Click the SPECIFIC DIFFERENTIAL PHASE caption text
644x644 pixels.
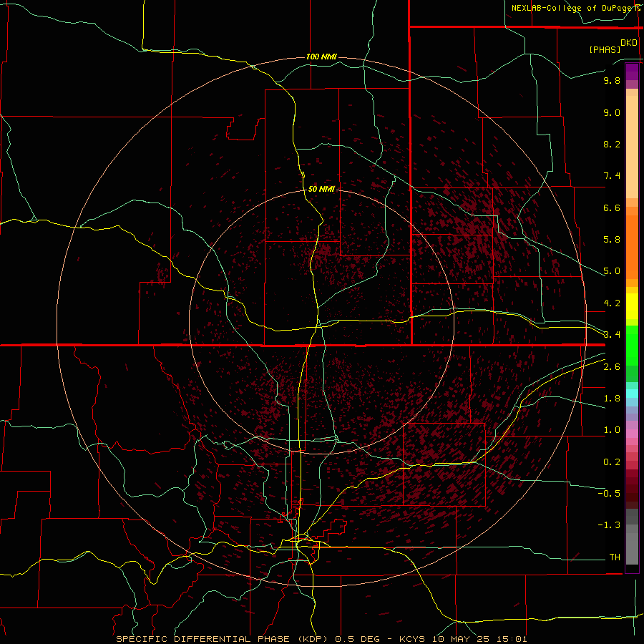[x=203, y=639]
